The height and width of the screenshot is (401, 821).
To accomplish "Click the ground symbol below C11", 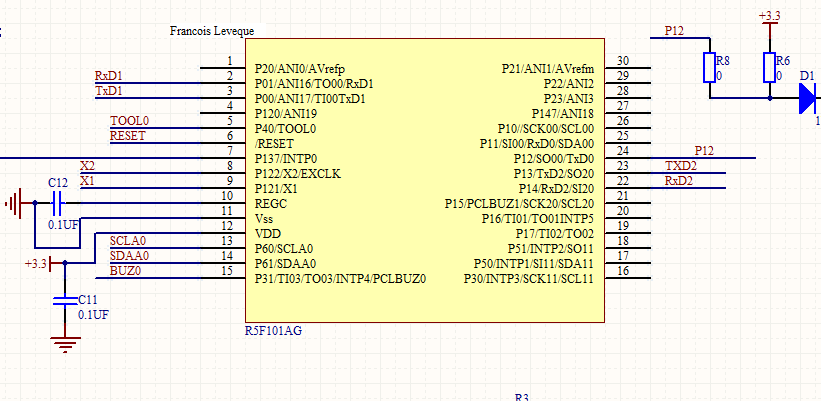I will (65, 343).
